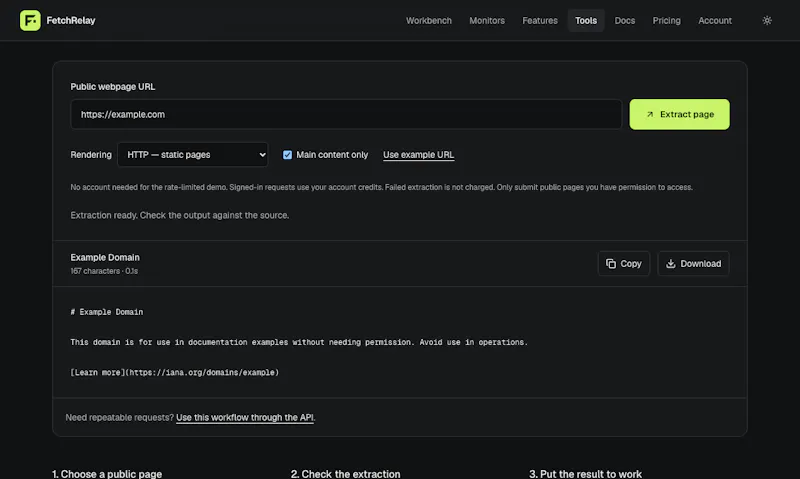Image resolution: width=800 pixels, height=479 pixels.
Task: View the Pricing page
Action: pyautogui.click(x=666, y=20)
